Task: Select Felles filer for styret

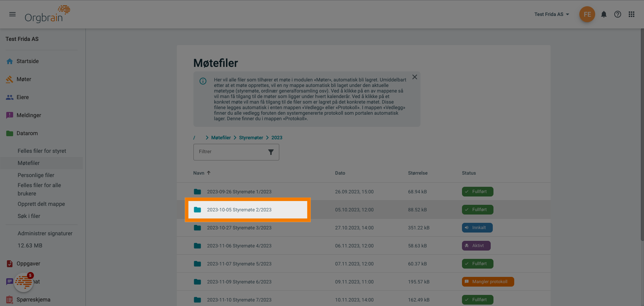Action: tap(42, 151)
